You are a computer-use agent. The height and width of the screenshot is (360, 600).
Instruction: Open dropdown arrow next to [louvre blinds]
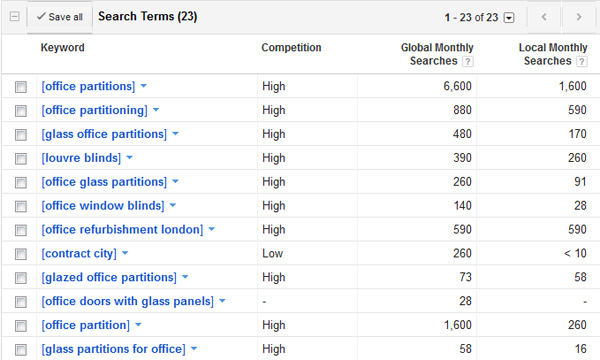pos(129,157)
